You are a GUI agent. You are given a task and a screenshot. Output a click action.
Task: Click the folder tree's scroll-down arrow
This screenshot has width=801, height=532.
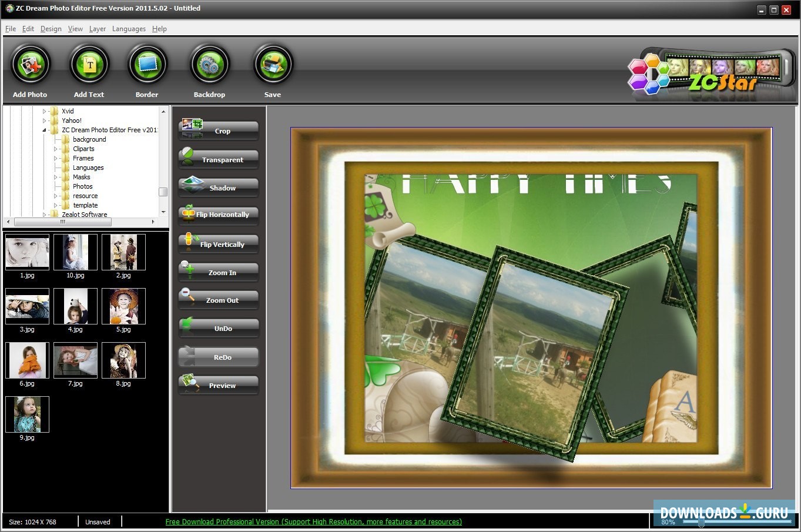163,213
